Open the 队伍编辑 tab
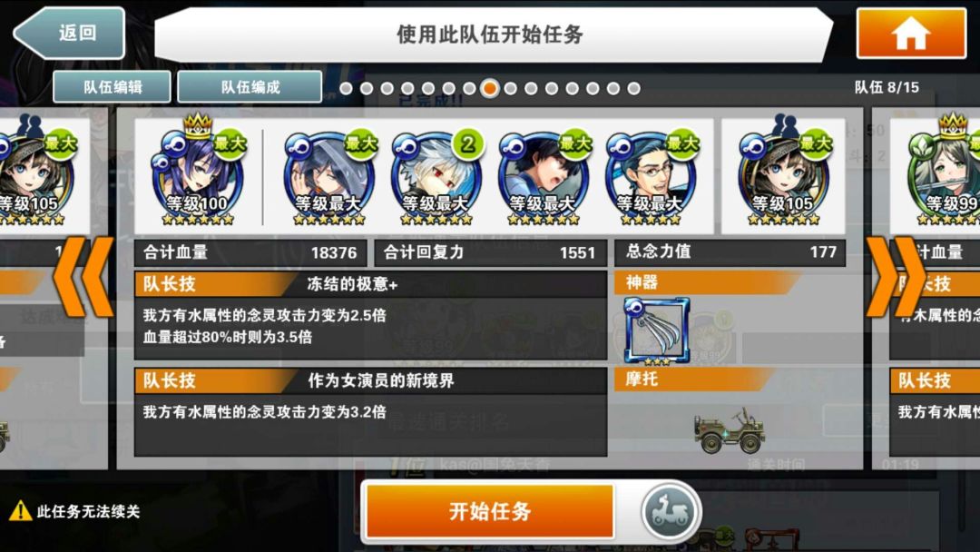980x552 pixels. 112,87
